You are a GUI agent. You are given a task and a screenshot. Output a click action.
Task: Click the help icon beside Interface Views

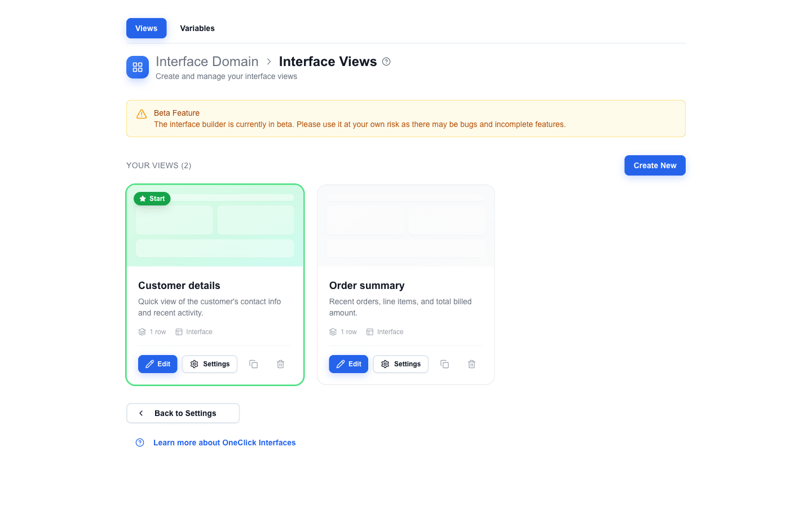click(386, 62)
